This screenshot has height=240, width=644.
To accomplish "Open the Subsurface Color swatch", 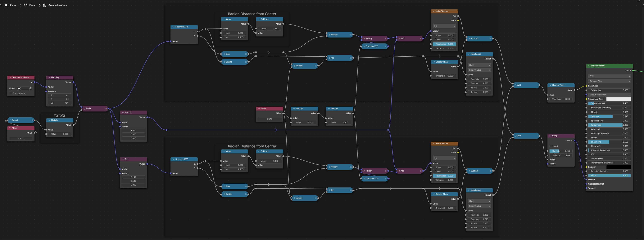I will 619,99.
